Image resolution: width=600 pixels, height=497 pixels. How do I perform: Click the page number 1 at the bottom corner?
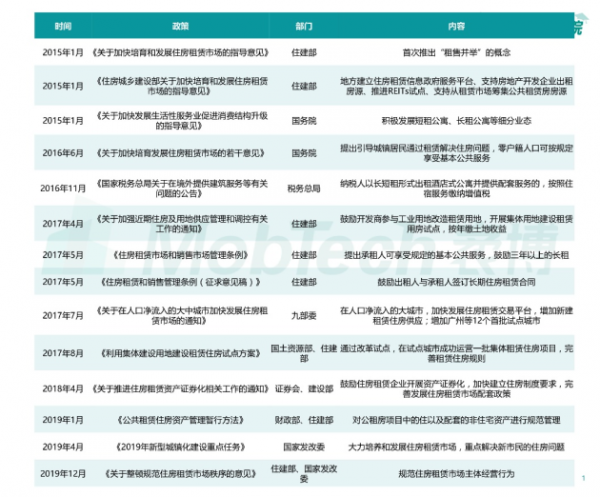point(583,477)
